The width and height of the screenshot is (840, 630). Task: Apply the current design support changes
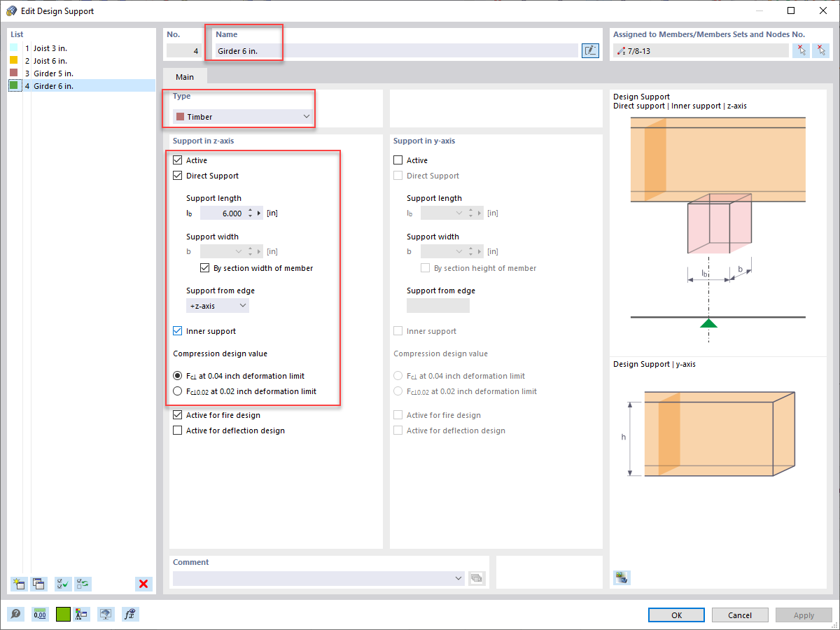click(x=803, y=615)
